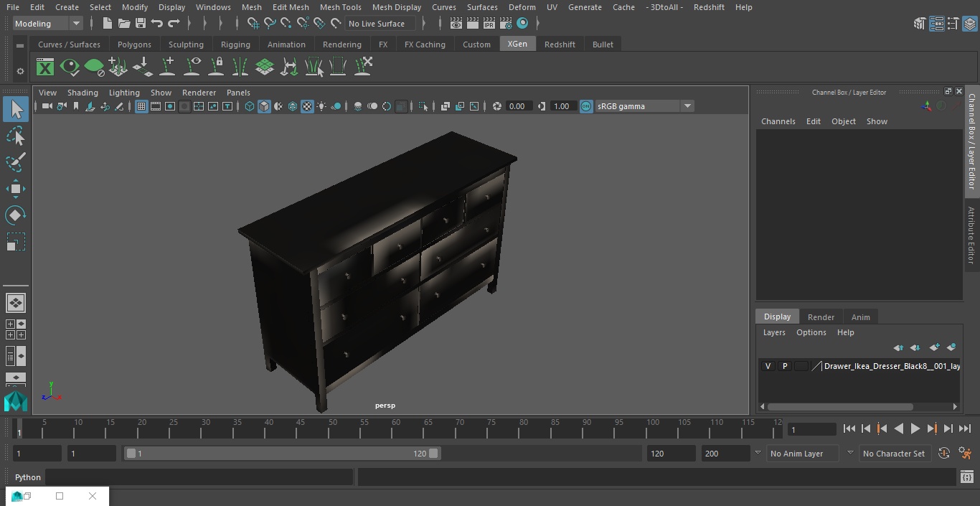Screen dimensions: 980x506
Task: Click the IPR render icon
Action: (489, 24)
